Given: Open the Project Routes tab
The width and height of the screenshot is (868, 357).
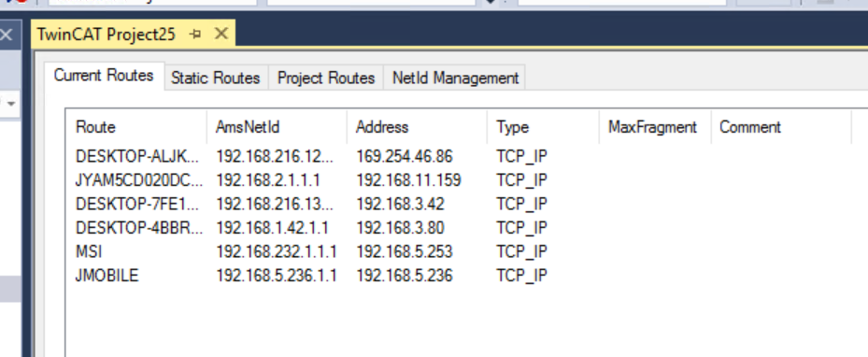Looking at the screenshot, I should [326, 79].
